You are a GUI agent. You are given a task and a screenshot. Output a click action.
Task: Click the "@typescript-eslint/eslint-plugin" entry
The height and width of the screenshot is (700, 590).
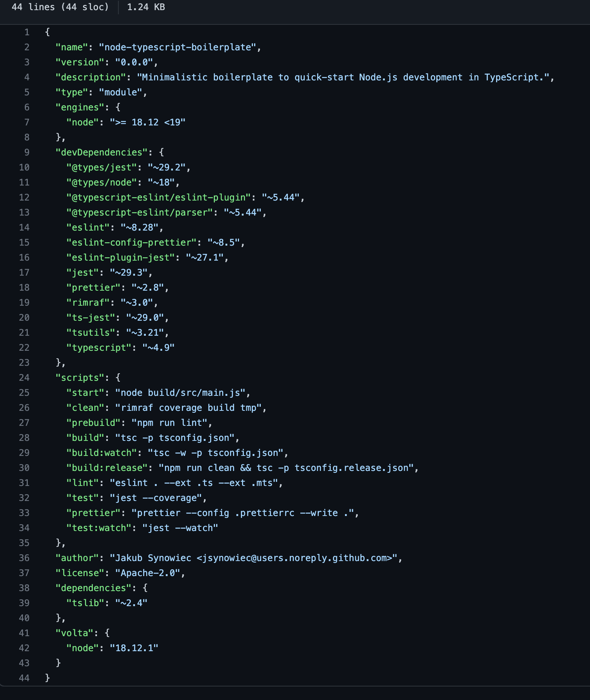coord(159,198)
